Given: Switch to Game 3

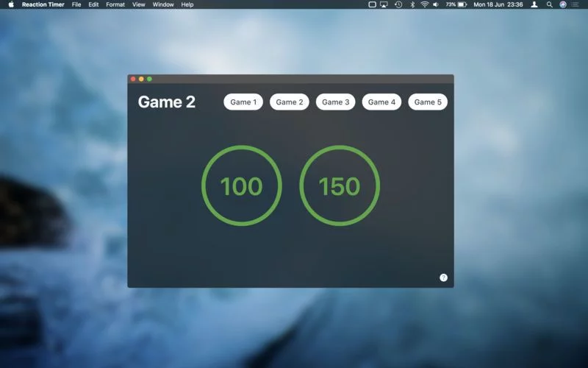Looking at the screenshot, I should pyautogui.click(x=336, y=102).
